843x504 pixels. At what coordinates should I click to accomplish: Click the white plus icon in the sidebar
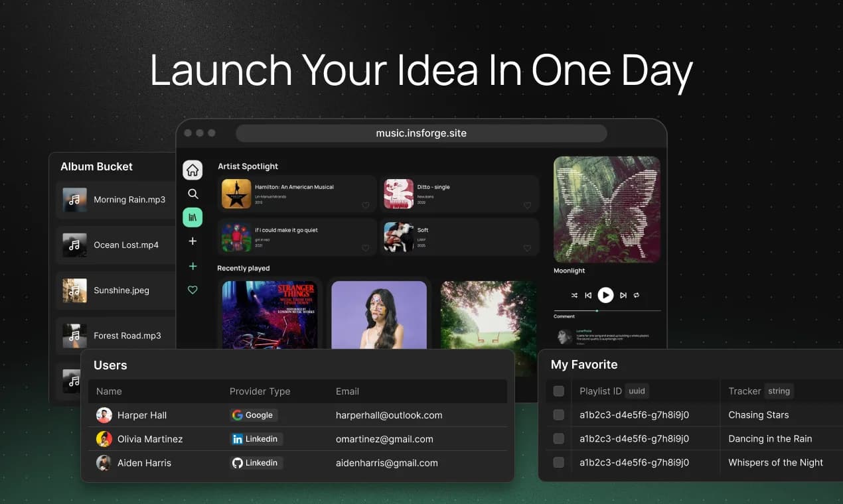coord(192,241)
